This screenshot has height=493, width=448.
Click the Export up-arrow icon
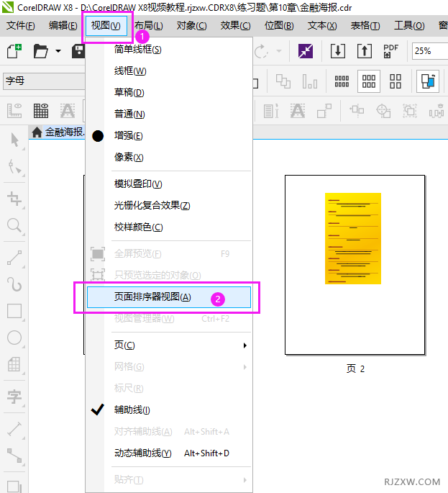(365, 51)
